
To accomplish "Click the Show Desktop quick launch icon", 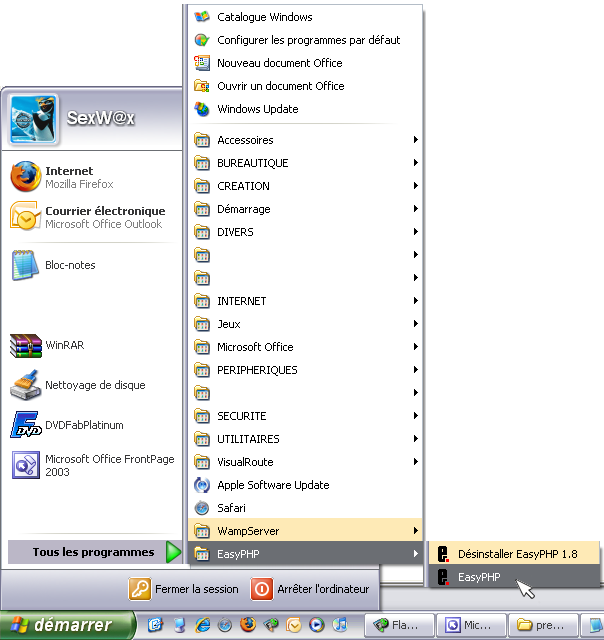I will click(x=155, y=624).
